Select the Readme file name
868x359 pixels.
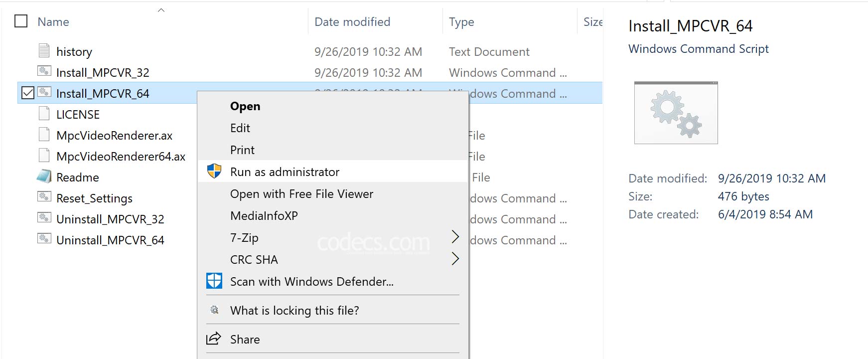(78, 178)
